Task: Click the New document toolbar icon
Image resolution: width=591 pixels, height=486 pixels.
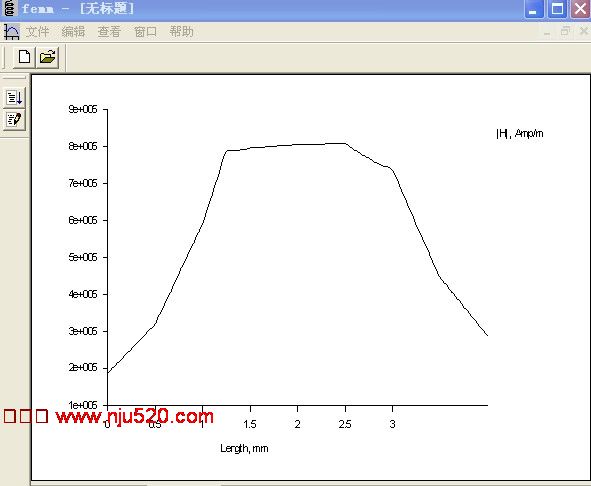Action: coord(24,57)
